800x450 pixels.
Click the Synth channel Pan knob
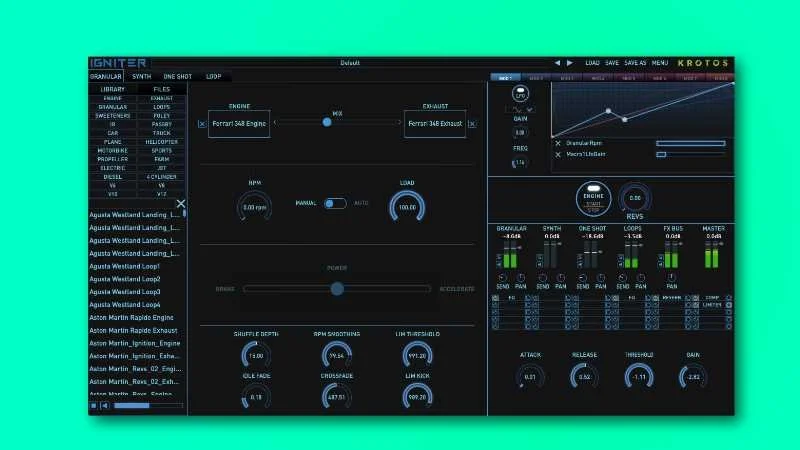(x=561, y=278)
